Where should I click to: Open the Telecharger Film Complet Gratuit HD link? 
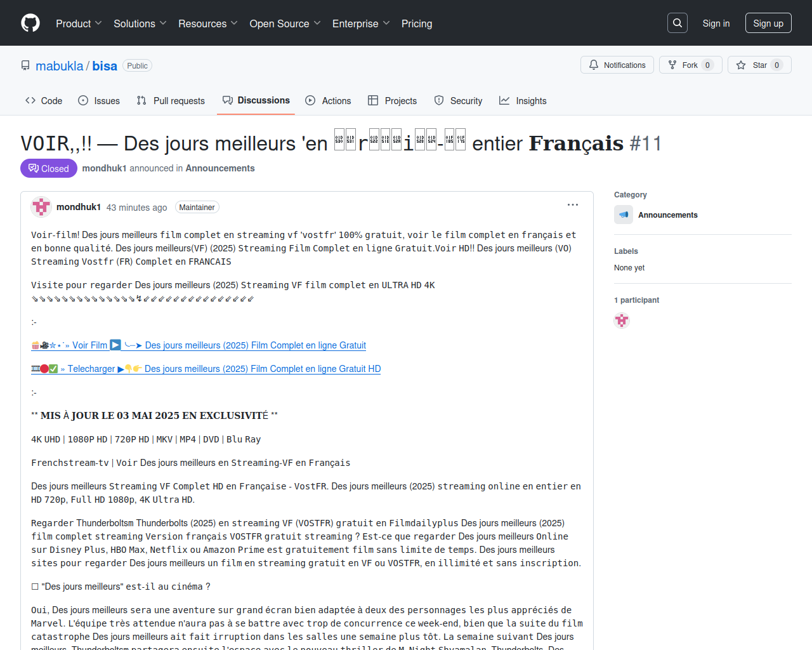point(206,369)
